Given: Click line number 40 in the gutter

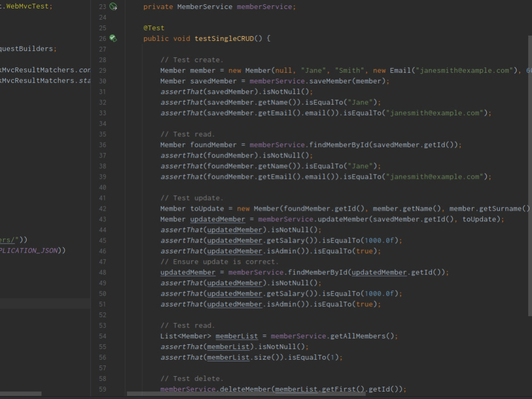Looking at the screenshot, I should [103, 188].
